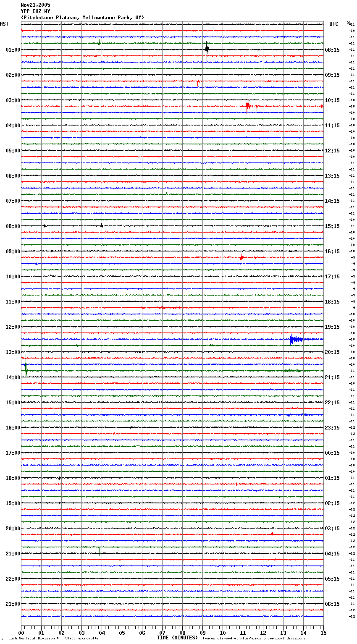Pick the 14:00 MST time label
The height and width of the screenshot is (644, 357).
click(13, 377)
